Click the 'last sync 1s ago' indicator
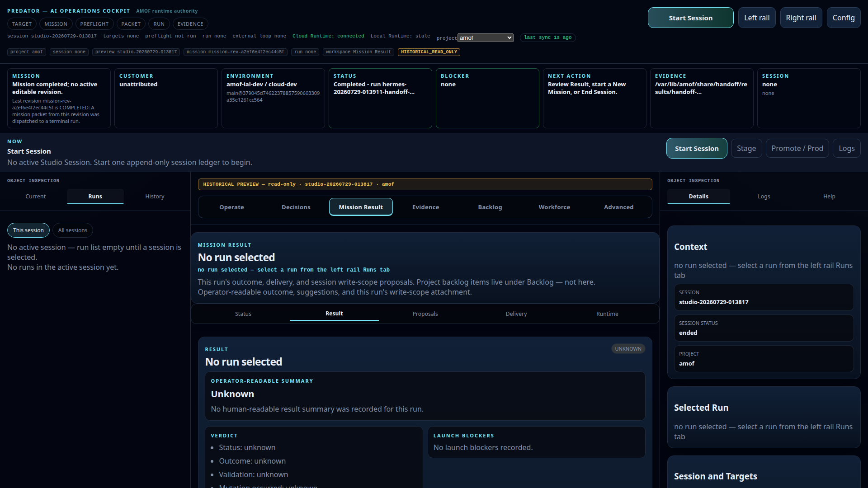This screenshot has width=868, height=488. point(548,38)
